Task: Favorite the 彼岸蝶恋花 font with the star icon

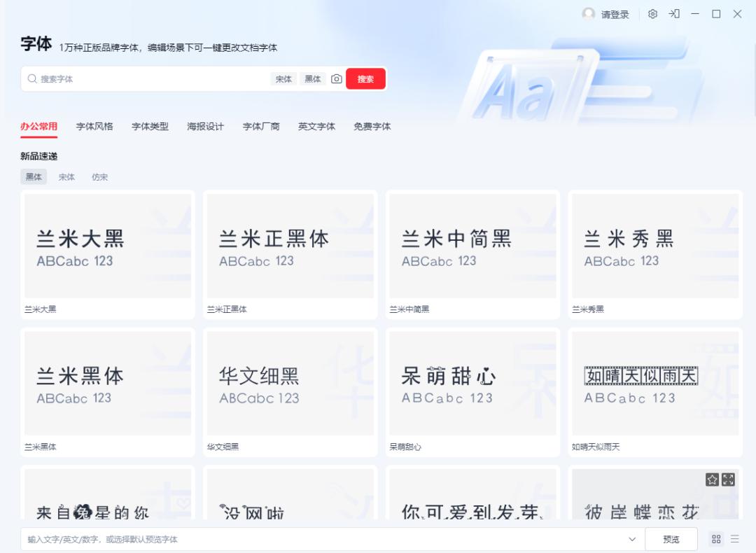Action: [x=712, y=479]
